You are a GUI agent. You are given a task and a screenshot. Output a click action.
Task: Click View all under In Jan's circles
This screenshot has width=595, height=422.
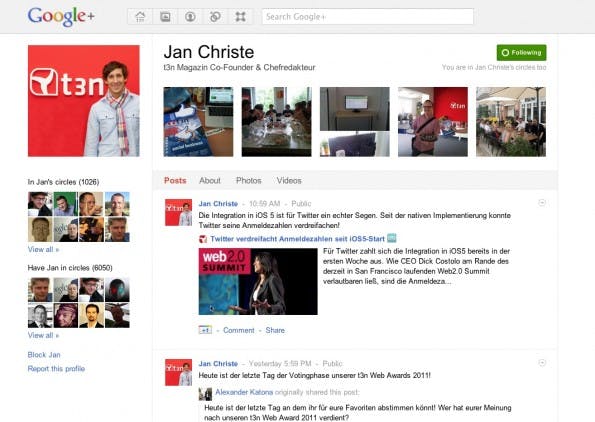pyautogui.click(x=43, y=249)
